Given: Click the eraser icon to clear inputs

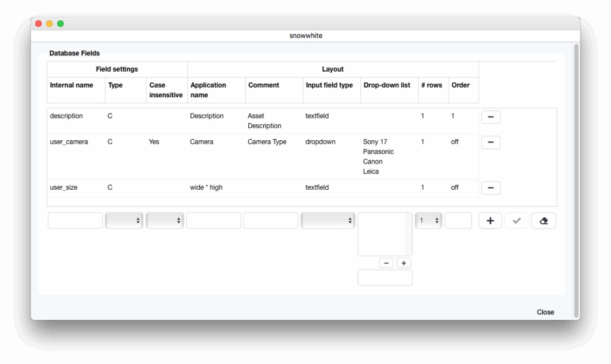Looking at the screenshot, I should pyautogui.click(x=543, y=221).
